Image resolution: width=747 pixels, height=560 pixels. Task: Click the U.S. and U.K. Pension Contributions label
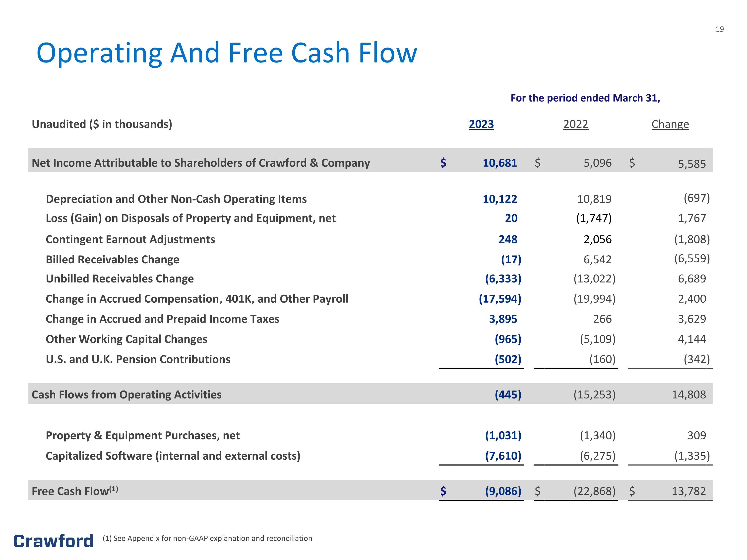coord(138,359)
